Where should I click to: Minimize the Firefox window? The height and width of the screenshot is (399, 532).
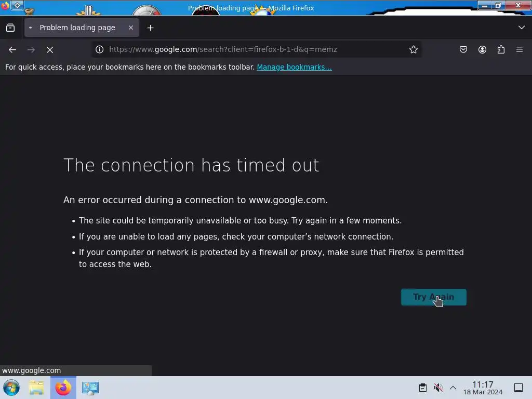(x=485, y=5)
